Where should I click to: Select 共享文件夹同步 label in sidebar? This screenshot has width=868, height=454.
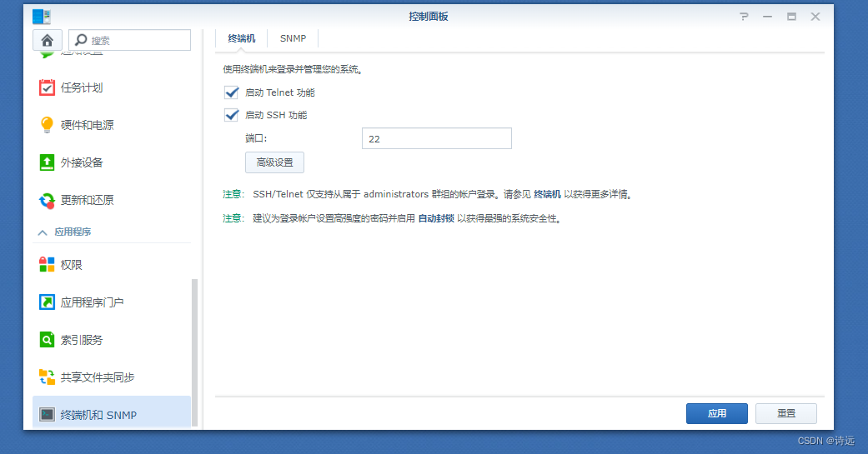pos(98,377)
